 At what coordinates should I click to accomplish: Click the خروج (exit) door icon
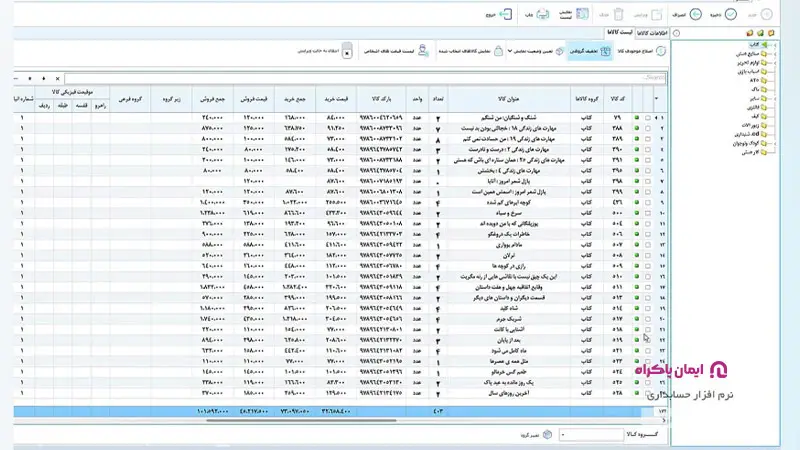coord(506,15)
